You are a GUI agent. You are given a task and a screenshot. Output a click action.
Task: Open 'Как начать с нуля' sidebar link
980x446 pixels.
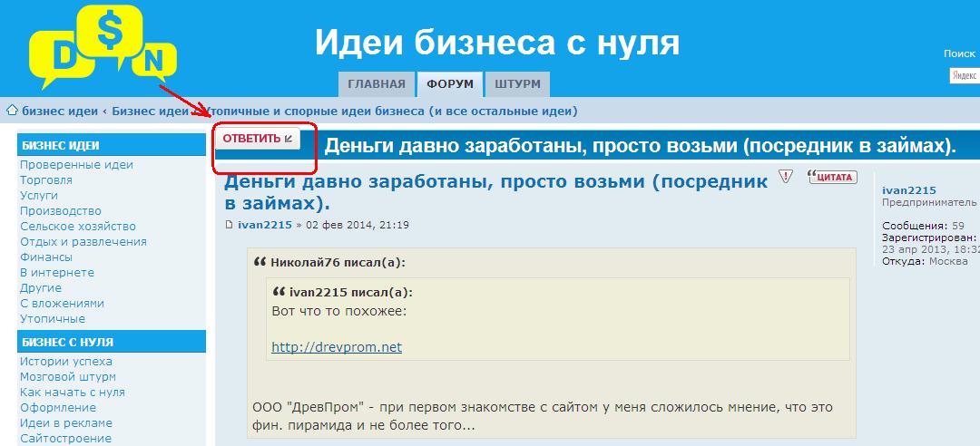tap(73, 393)
